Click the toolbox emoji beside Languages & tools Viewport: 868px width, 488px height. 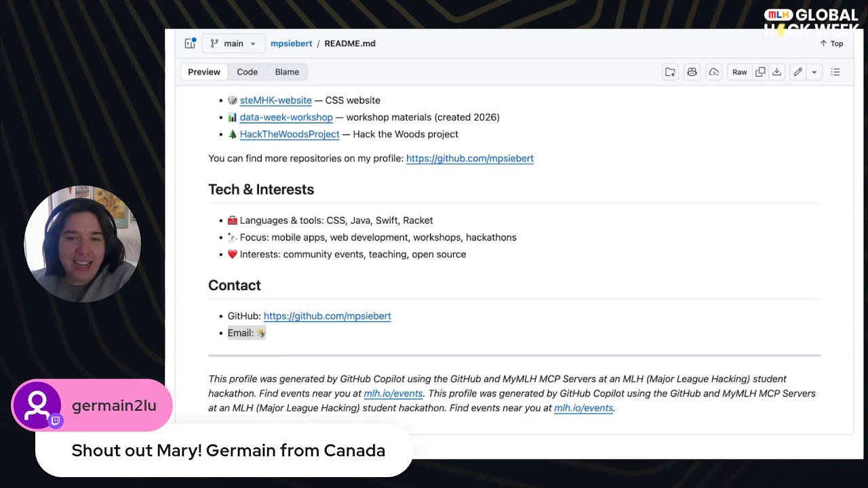coord(233,220)
